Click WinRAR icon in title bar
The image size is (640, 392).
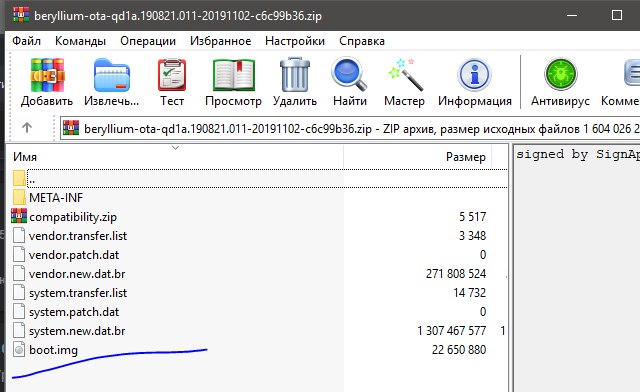[x=21, y=15]
